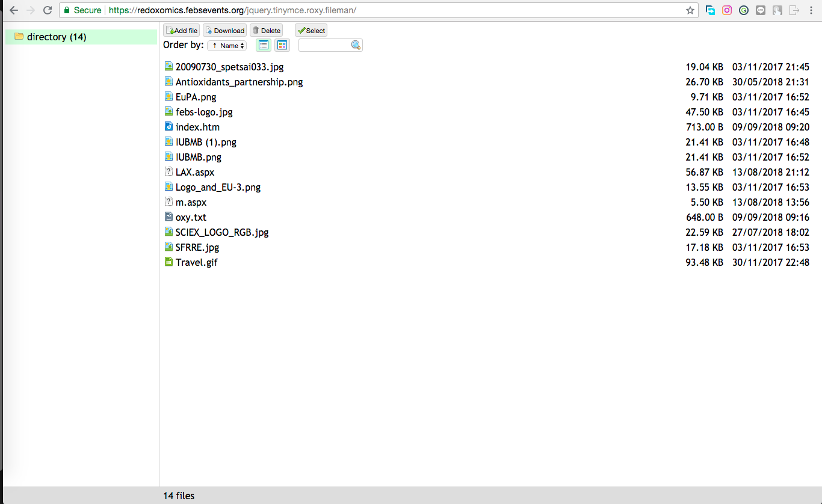Screen dimensions: 822x504
Task: Go forward with the browser forward arrow
Action: point(31,10)
